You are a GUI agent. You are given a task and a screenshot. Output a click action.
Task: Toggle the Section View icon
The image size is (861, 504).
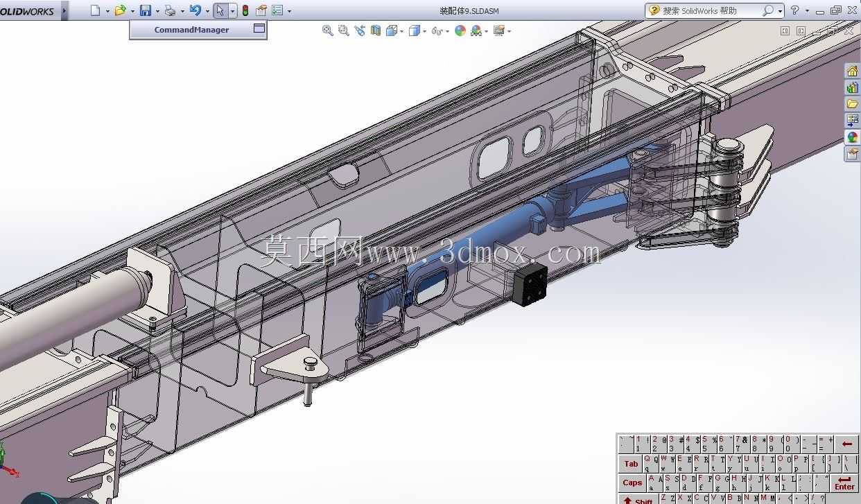(x=376, y=31)
